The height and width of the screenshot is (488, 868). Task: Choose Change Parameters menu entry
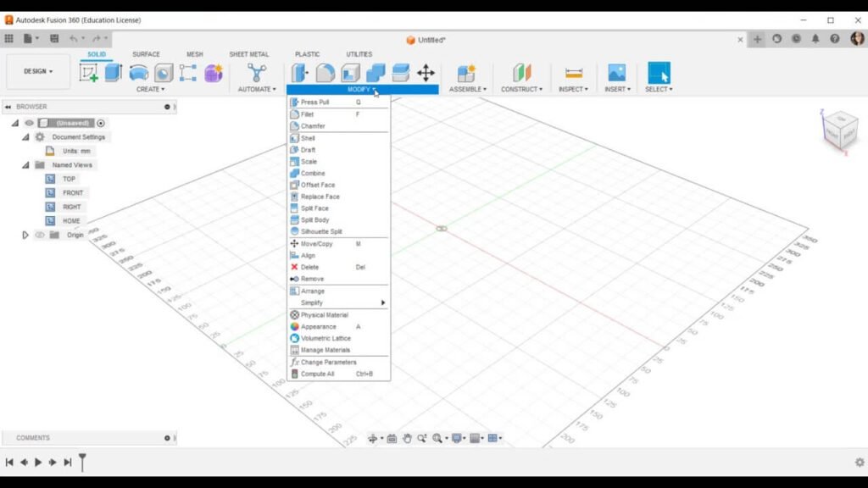coord(338,363)
